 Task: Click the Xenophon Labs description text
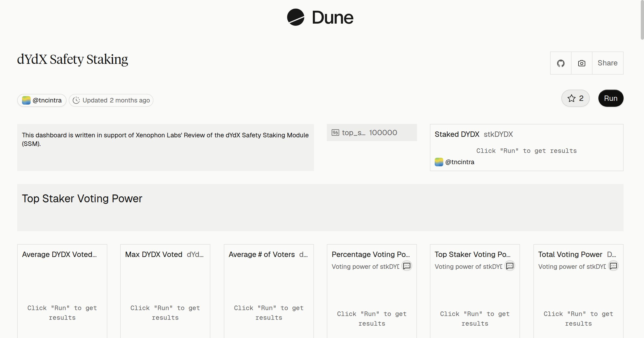(x=165, y=139)
